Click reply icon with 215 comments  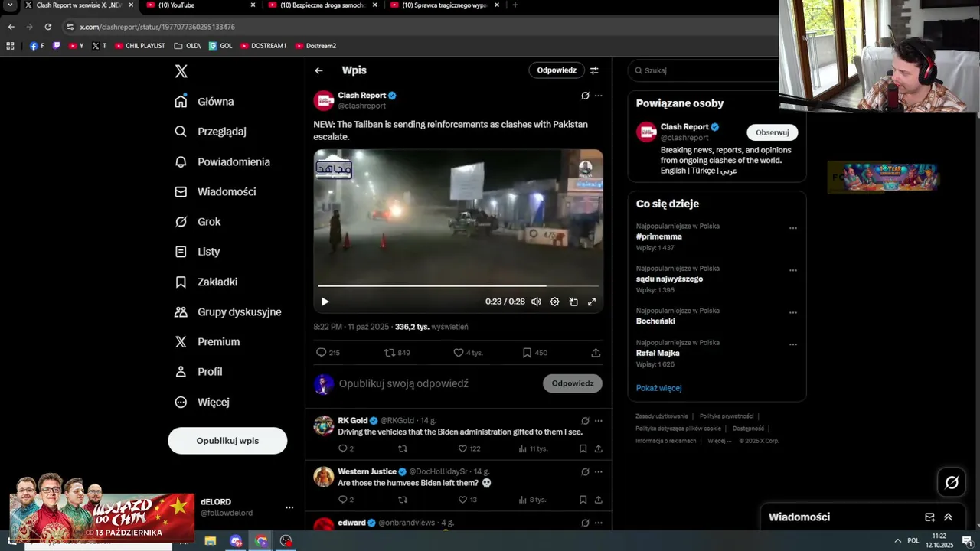pos(328,353)
